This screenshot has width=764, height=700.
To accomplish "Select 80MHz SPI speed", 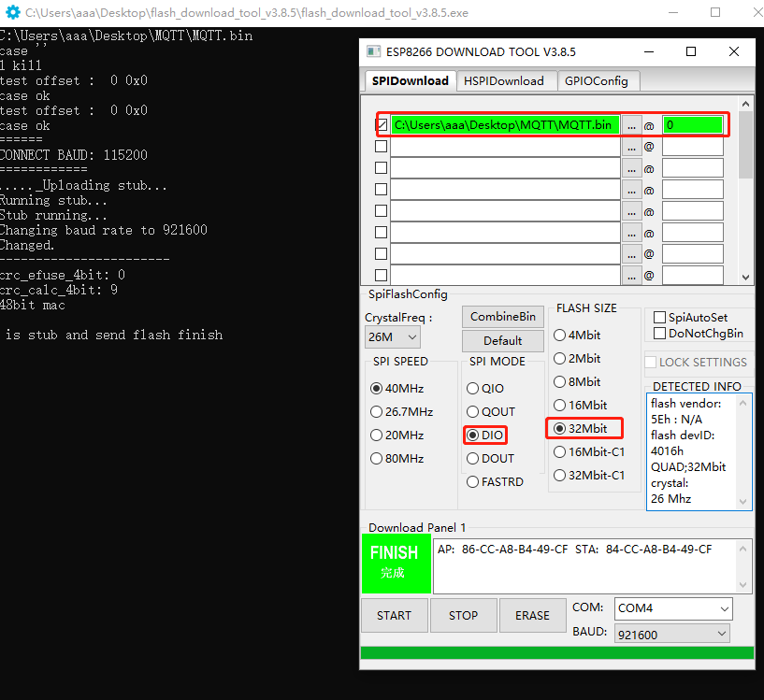I will [x=397, y=458].
